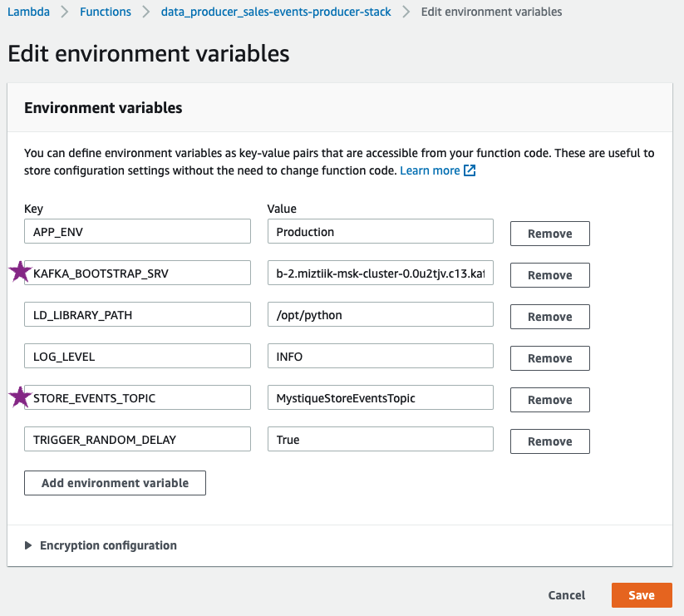Screen dimensions: 684x616
Task: Save the environment variables
Action: (641, 595)
